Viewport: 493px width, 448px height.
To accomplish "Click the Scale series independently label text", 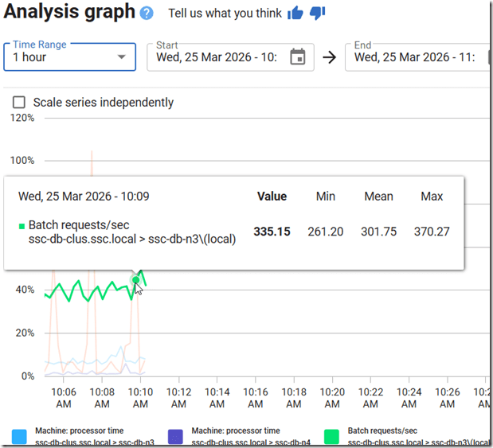I will (x=103, y=103).
